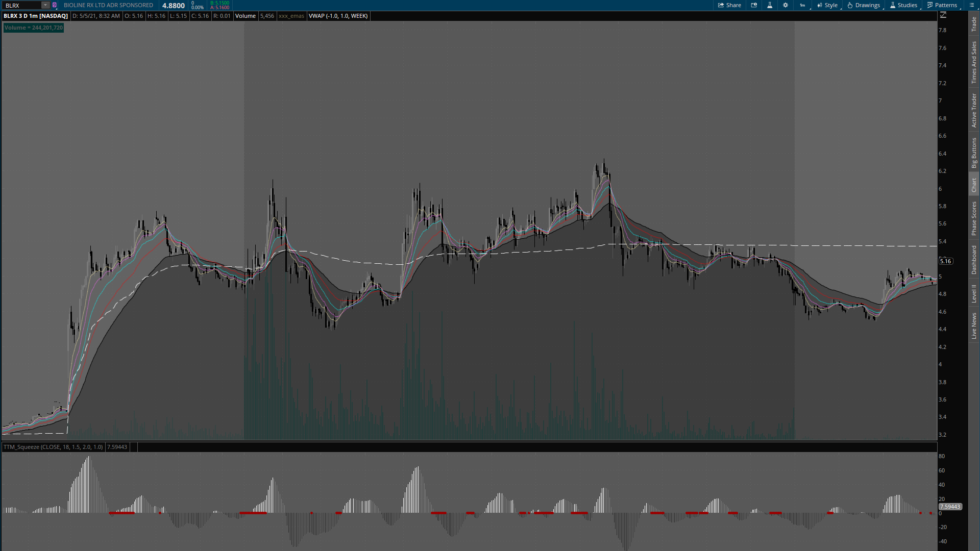The width and height of the screenshot is (980, 551).
Task: Click the Share chart button
Action: pos(729,5)
